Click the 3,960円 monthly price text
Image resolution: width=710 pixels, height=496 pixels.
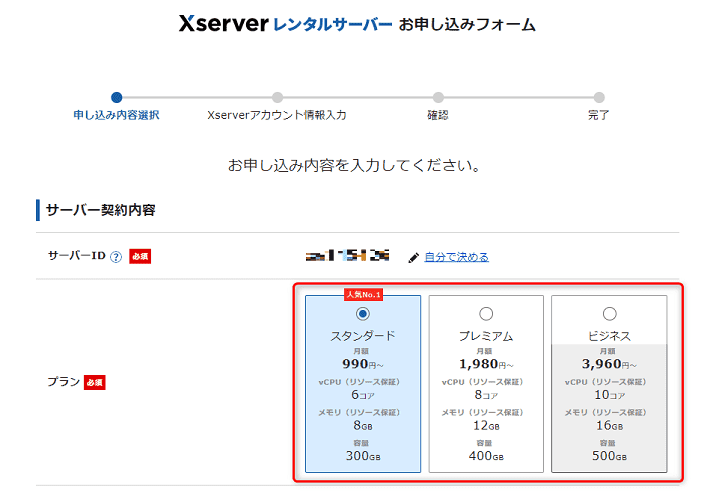pos(609,364)
